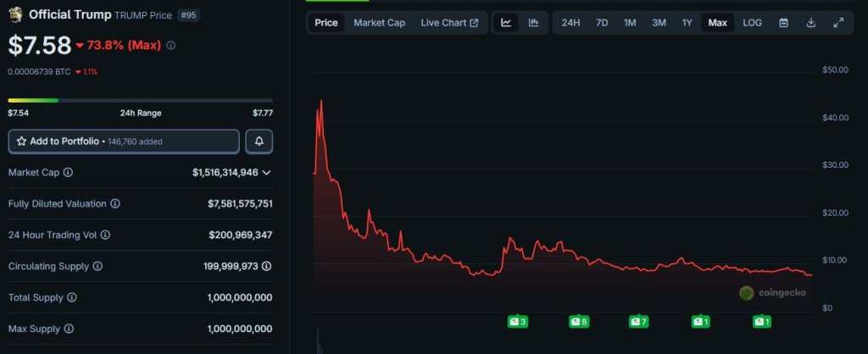Viewport: 868px width, 354px height.
Task: Click the star icon in Add to Portfolio
Action: point(21,141)
